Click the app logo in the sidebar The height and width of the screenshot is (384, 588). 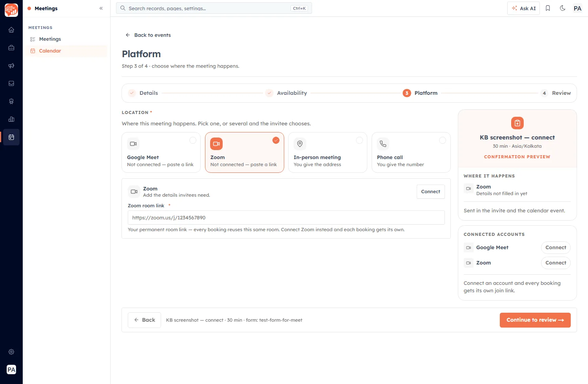tap(11, 10)
